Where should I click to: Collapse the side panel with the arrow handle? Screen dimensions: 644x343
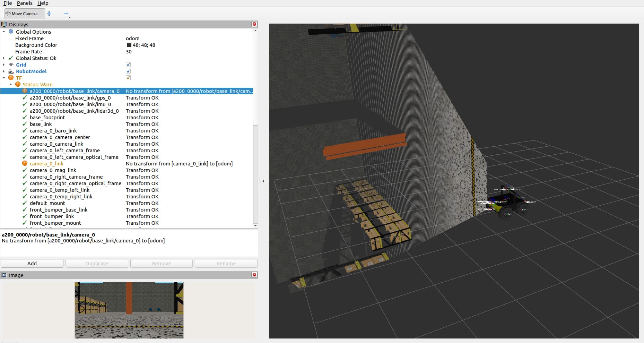[263, 181]
